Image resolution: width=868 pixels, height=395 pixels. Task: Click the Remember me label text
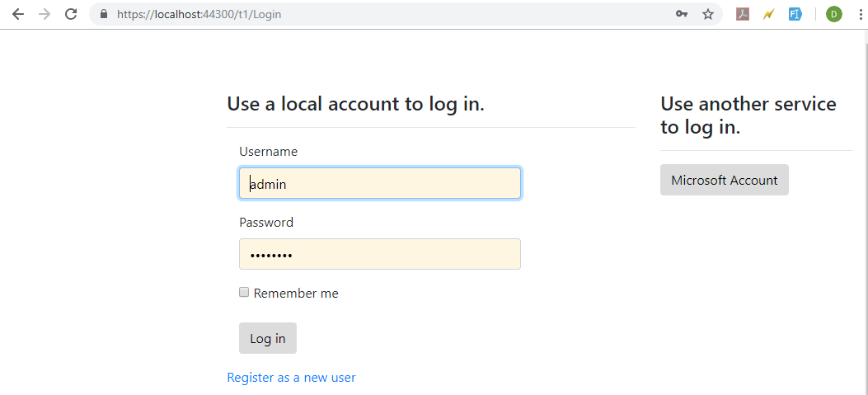coord(296,293)
